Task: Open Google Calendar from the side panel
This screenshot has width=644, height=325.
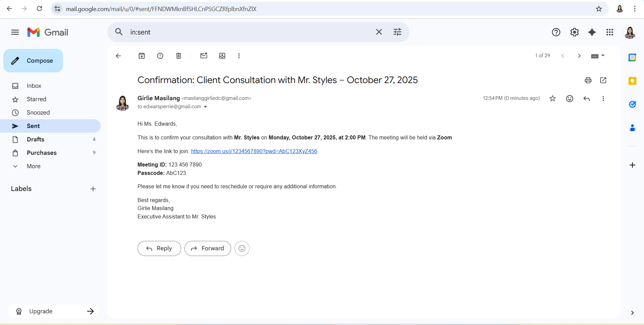Action: click(632, 58)
